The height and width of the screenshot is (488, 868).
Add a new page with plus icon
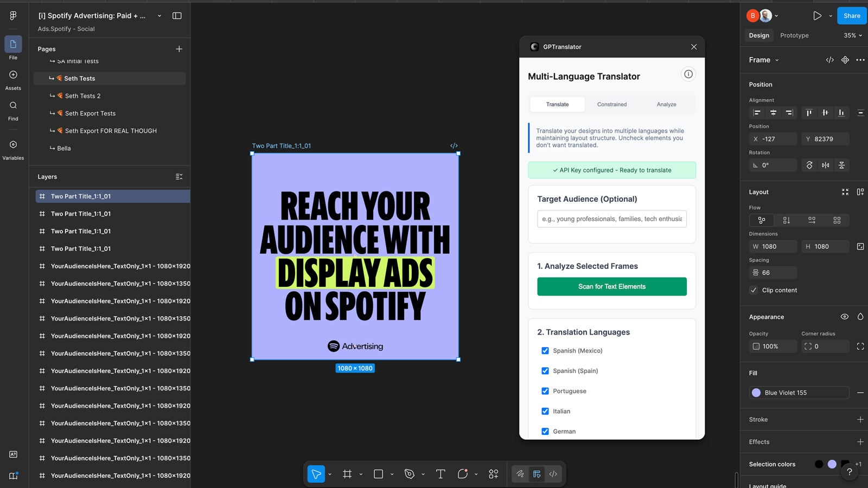coord(179,49)
